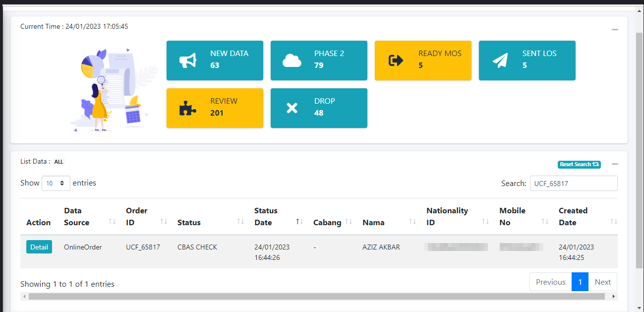This screenshot has height=312, width=644.
Task: Click the horizontal scrollbar right arrow
Action: tap(614, 297)
